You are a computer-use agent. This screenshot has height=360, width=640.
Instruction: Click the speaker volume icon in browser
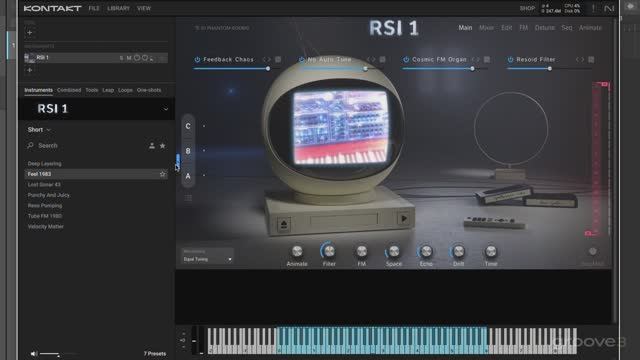coord(33,354)
